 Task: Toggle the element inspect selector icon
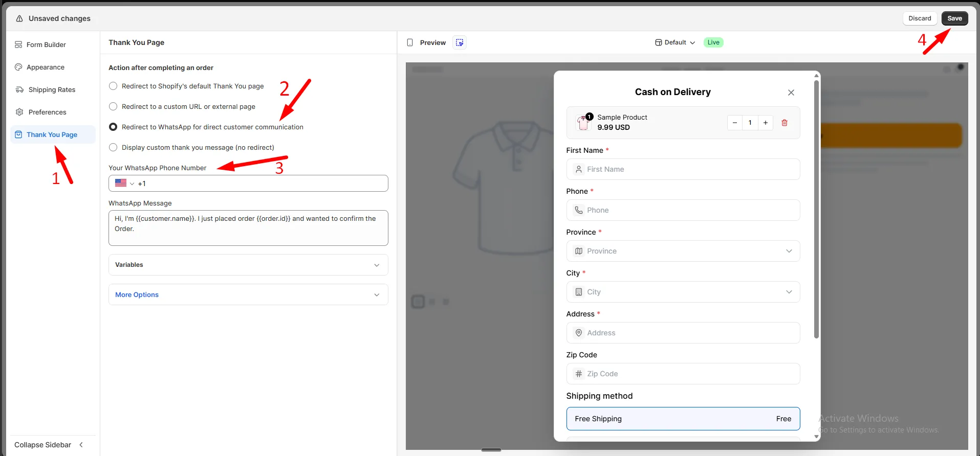460,42
